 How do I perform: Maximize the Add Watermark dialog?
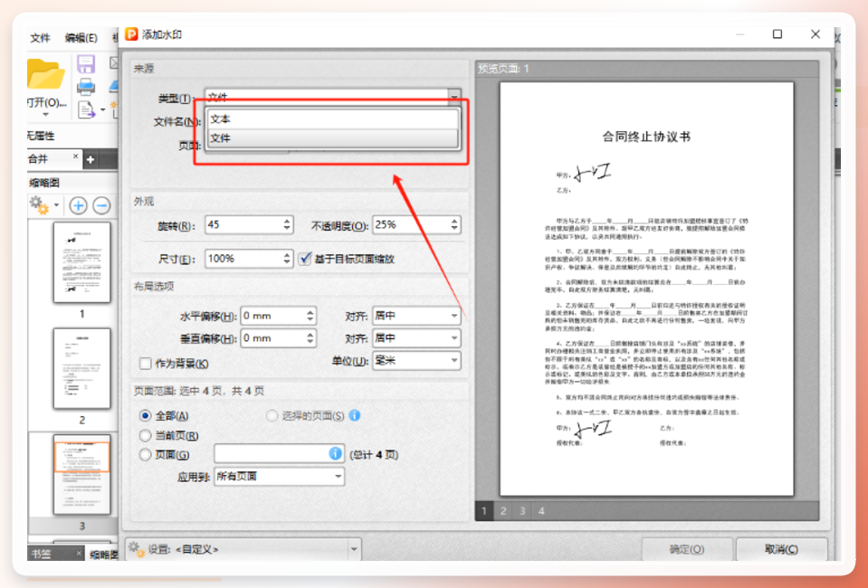tap(777, 34)
